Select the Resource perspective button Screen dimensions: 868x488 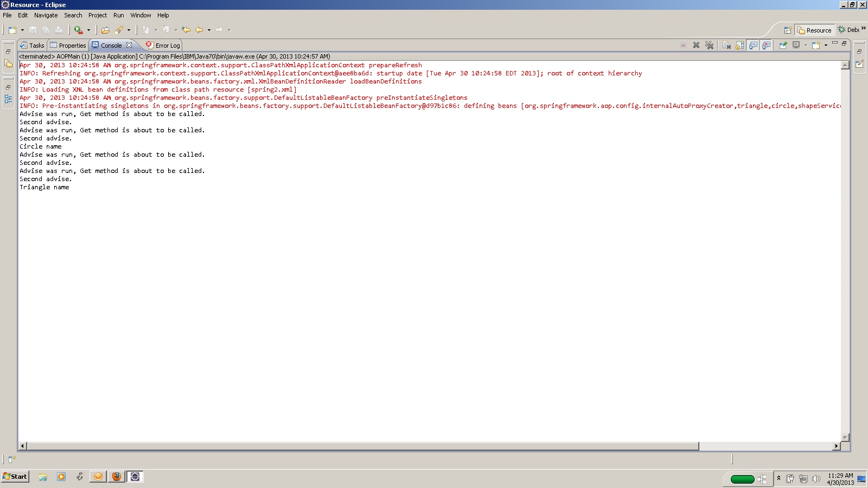coord(814,30)
